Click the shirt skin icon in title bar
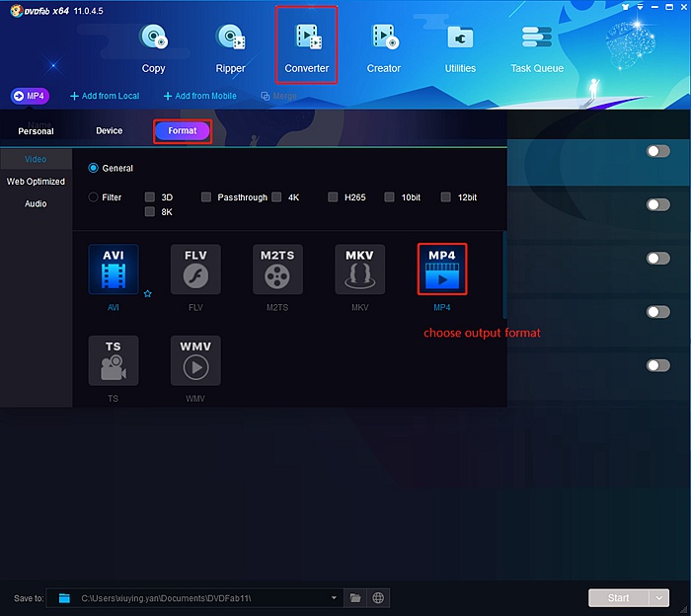Viewport: 691px width, 616px height. coord(625,7)
